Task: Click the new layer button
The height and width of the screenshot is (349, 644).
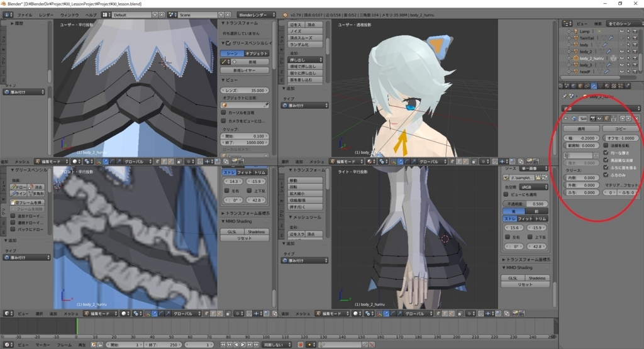Action: (x=245, y=70)
